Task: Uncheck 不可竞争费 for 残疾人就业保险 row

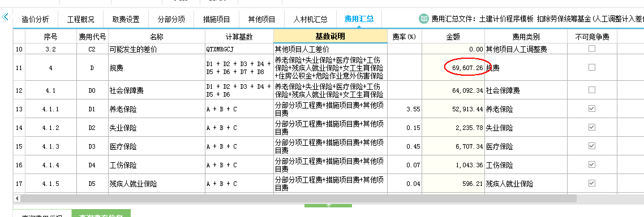Action: click(592, 183)
